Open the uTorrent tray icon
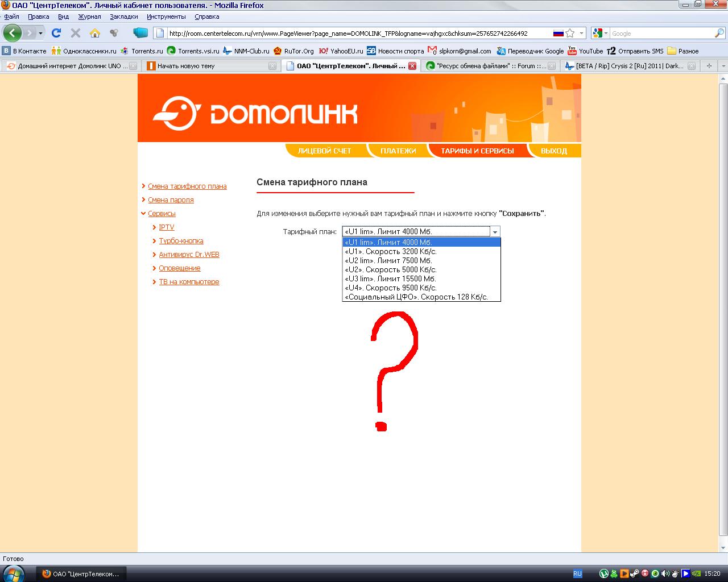This screenshot has height=582, width=728. point(604,573)
